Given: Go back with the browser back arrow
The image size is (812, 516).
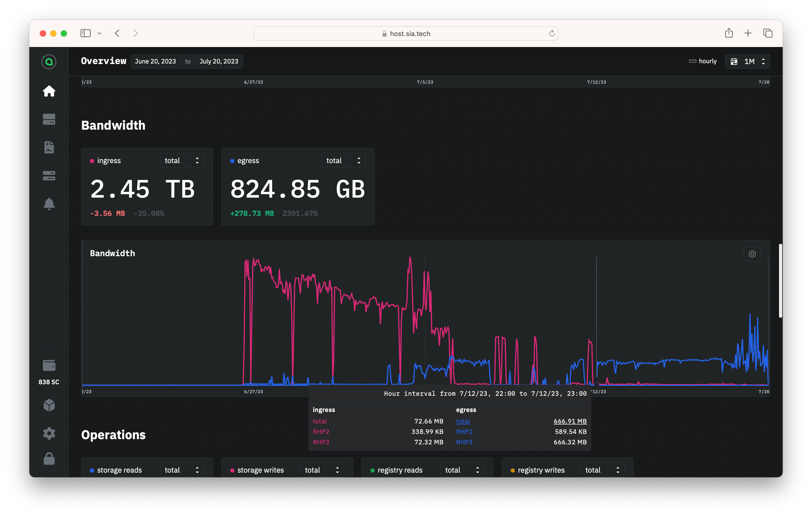Looking at the screenshot, I should tap(117, 33).
